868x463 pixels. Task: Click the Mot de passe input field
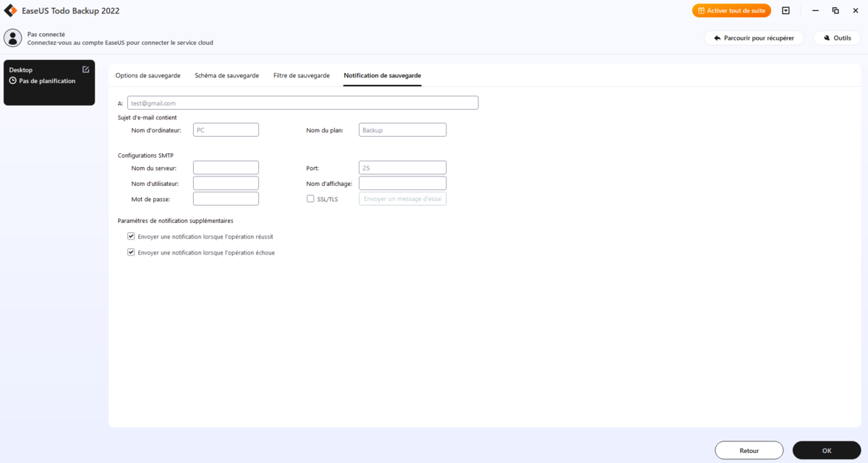(x=226, y=199)
